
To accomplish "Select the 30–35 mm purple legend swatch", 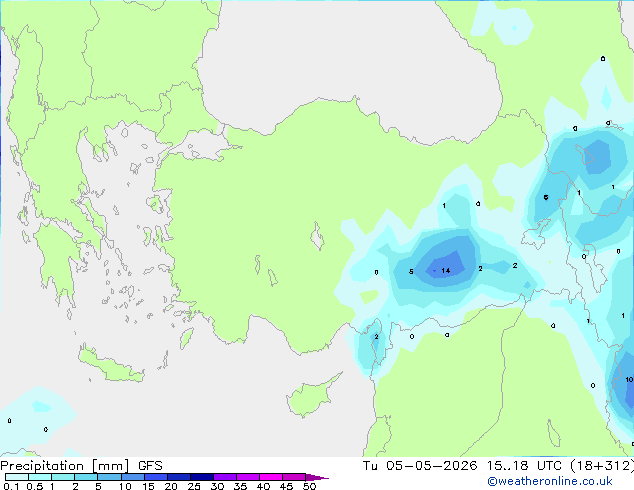I will [225, 477].
